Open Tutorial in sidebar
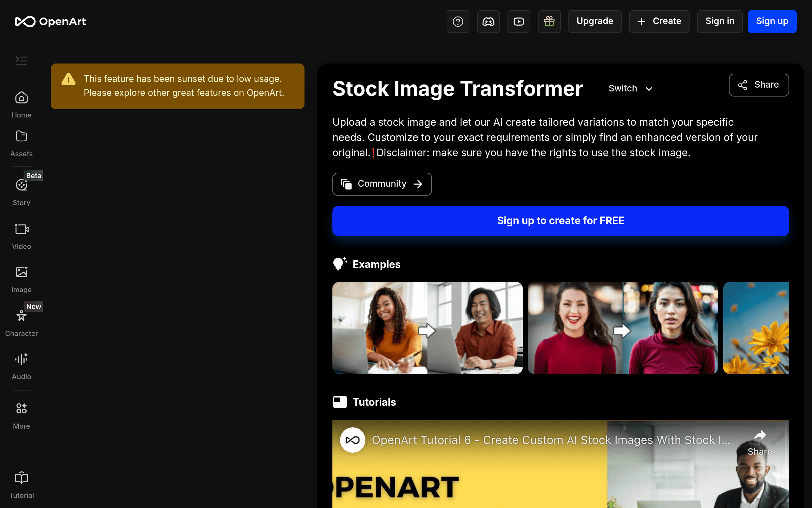 coord(22,485)
